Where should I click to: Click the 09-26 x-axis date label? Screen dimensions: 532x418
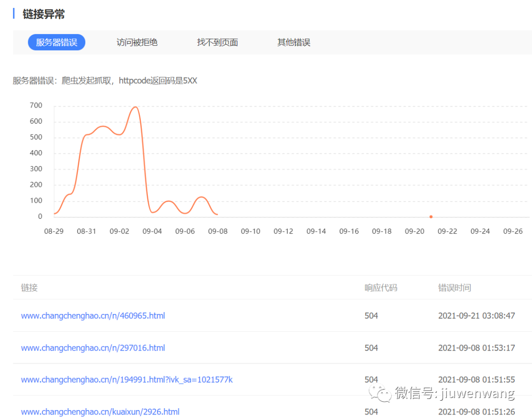click(x=513, y=231)
